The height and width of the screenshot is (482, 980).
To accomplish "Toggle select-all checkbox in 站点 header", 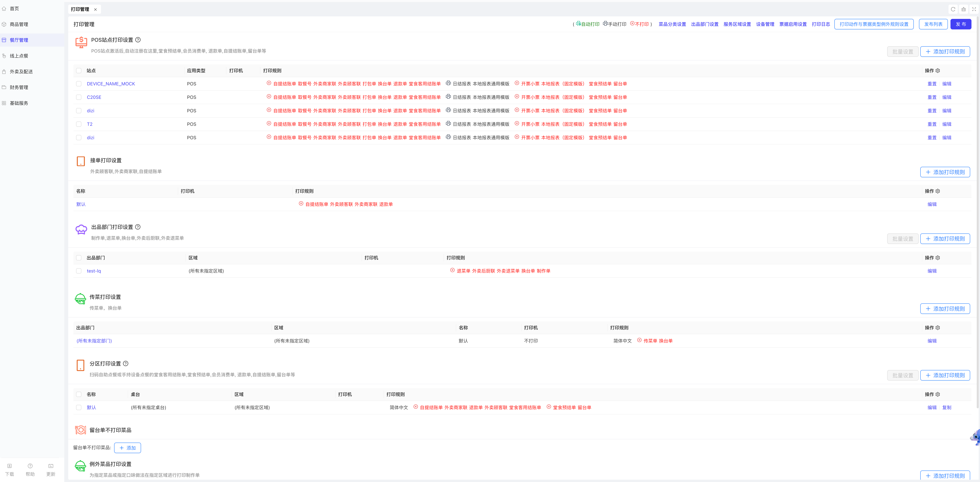I will [x=79, y=70].
